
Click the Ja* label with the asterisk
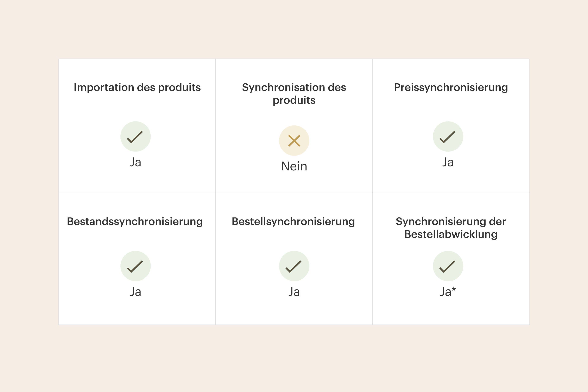tap(448, 292)
